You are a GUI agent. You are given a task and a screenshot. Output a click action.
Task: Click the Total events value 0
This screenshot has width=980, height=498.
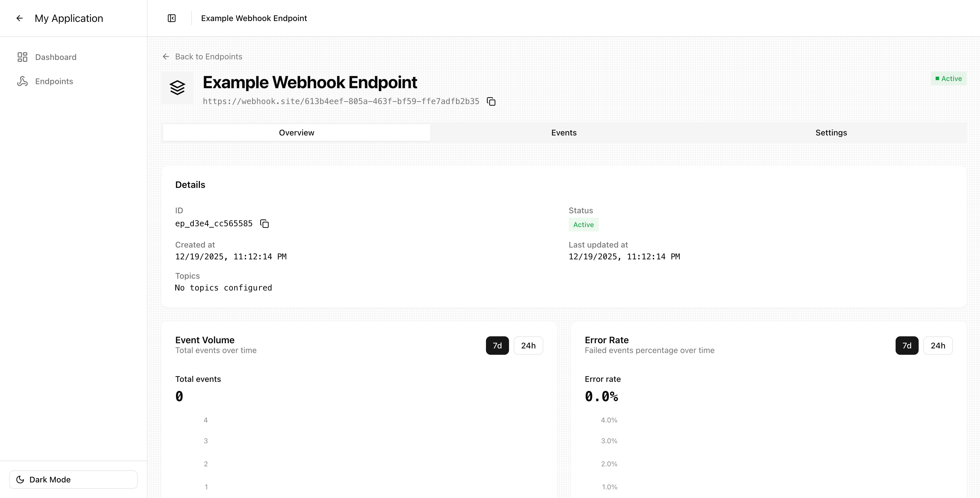pos(179,397)
